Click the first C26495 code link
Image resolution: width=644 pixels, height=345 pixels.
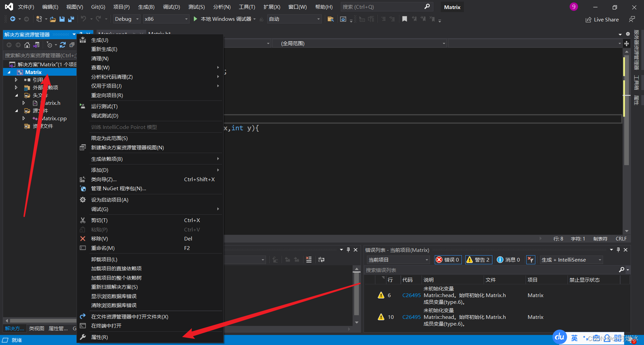click(411, 295)
